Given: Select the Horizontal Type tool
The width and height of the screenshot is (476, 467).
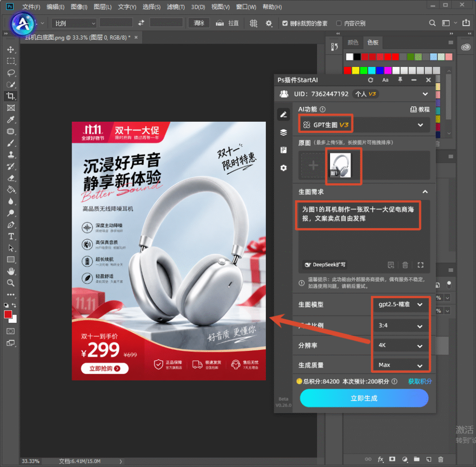Looking at the screenshot, I should pos(11,237).
